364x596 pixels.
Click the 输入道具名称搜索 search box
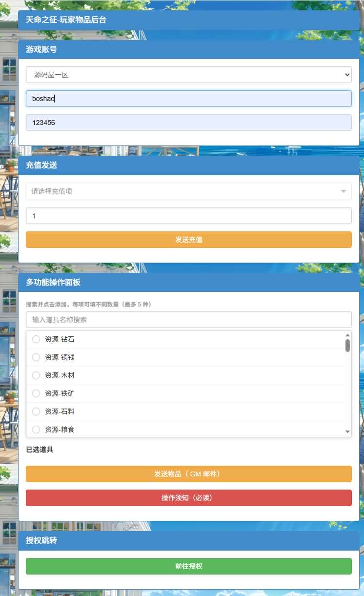[x=188, y=320]
